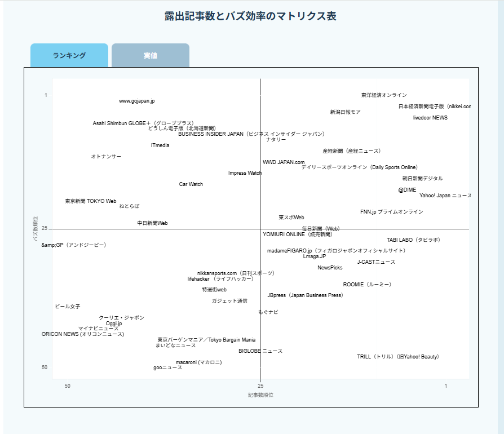Screen dimensions: 504x434
Task: Select the Impress Watch label
Action: click(x=245, y=173)
